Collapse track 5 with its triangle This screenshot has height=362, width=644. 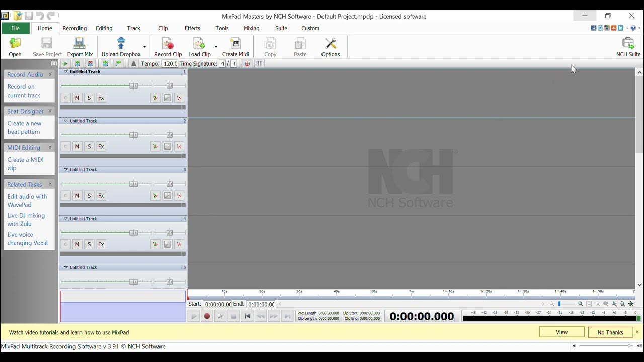click(65, 267)
